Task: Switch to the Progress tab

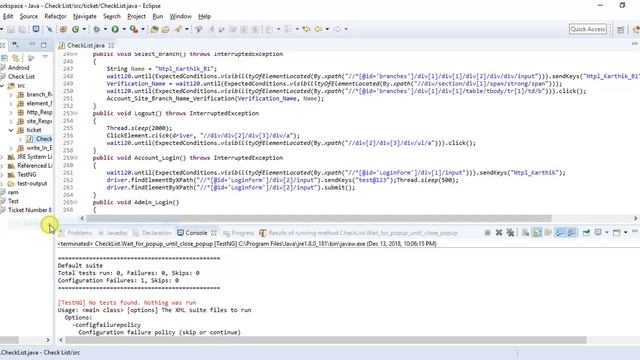Action: pyautogui.click(x=238, y=233)
